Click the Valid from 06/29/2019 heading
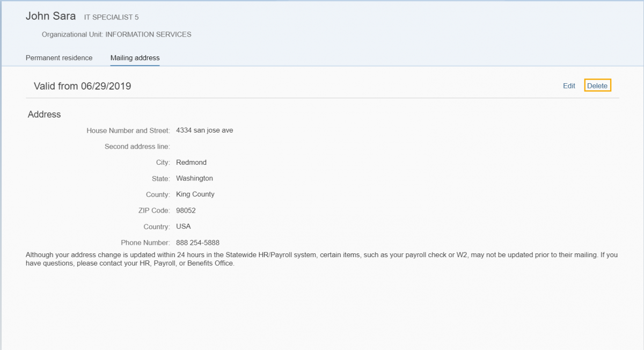The width and height of the screenshot is (644, 350). coord(82,86)
